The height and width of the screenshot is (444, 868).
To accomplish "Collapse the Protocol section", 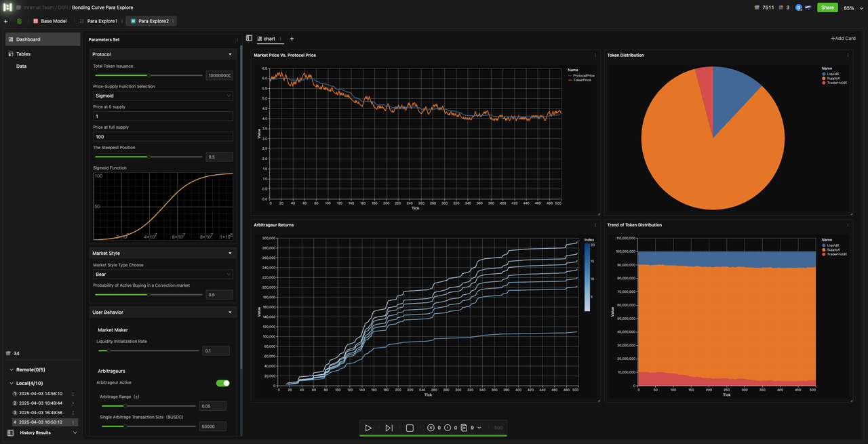I will click(x=230, y=54).
